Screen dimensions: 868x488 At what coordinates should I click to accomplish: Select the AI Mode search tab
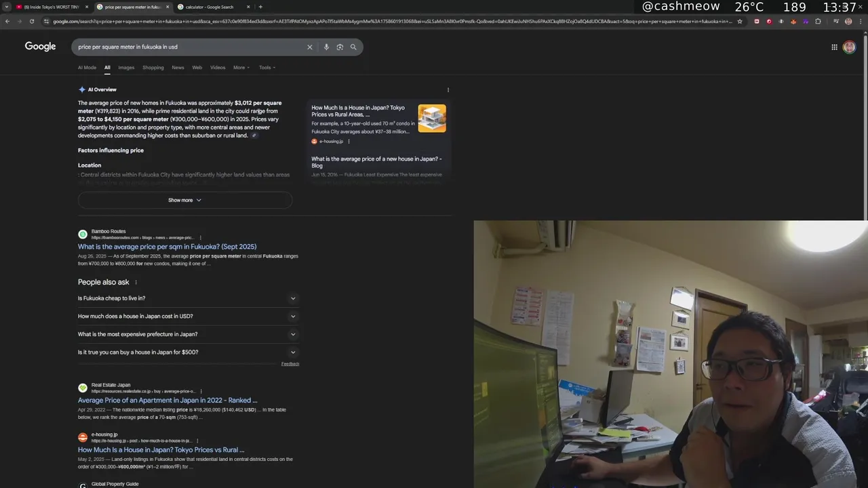point(87,68)
